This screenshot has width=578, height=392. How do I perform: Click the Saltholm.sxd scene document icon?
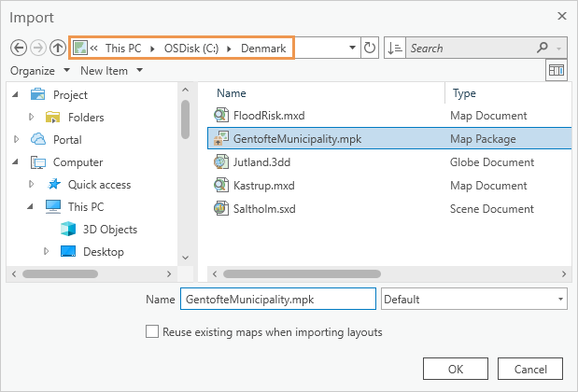tap(221, 207)
